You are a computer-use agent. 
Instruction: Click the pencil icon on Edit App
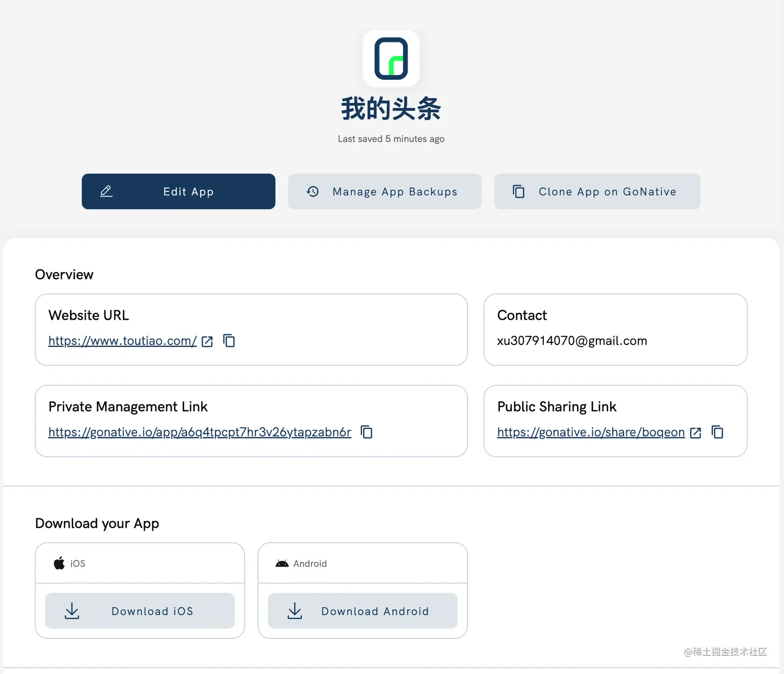(x=106, y=191)
